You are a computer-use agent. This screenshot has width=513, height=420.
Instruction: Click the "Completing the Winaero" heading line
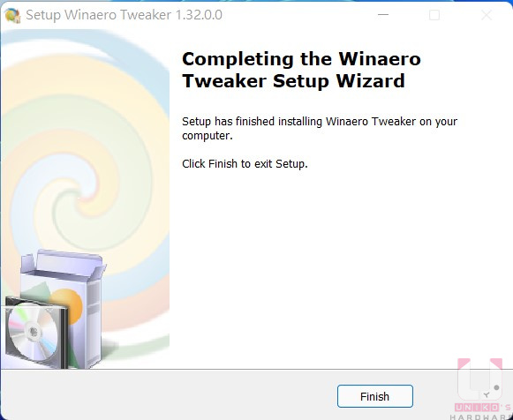(x=301, y=59)
